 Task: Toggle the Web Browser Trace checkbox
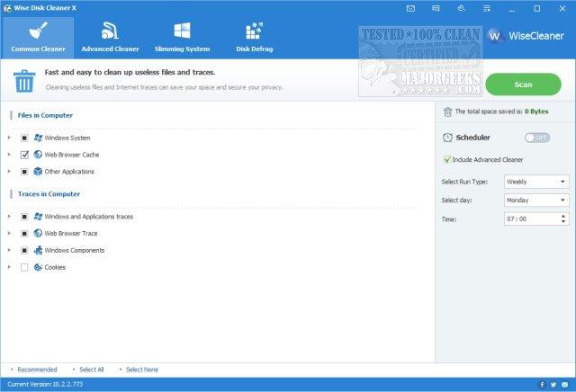24,234
